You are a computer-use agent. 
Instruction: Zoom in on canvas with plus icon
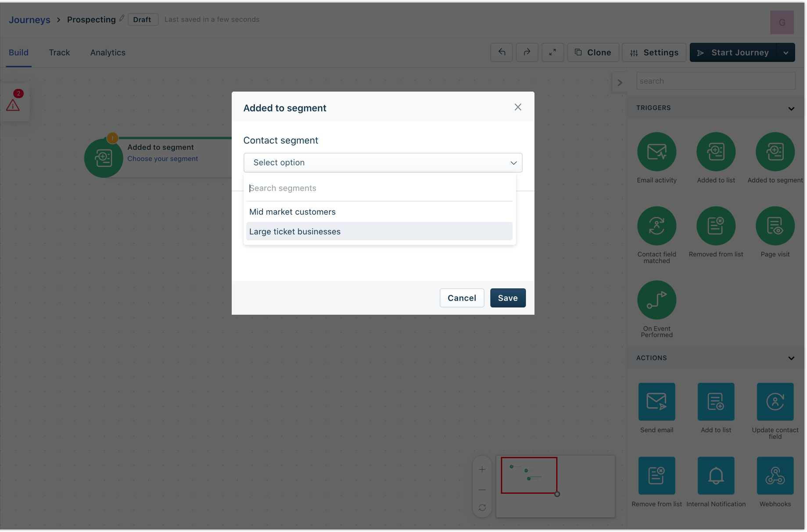482,470
